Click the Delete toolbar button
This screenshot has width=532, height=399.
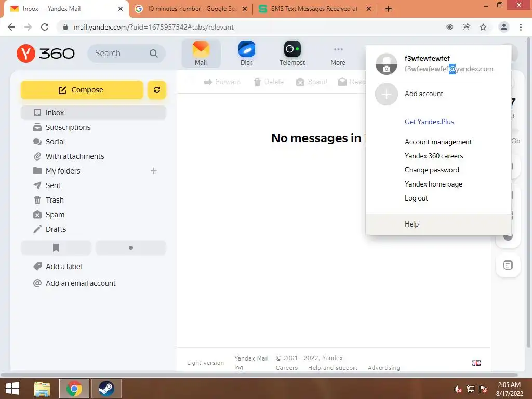269,82
